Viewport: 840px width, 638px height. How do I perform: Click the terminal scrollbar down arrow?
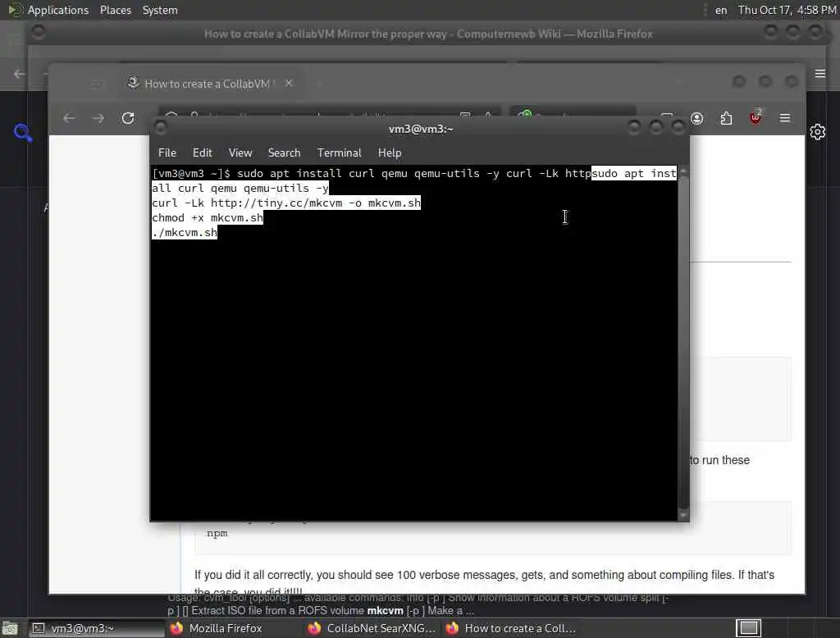(683, 515)
